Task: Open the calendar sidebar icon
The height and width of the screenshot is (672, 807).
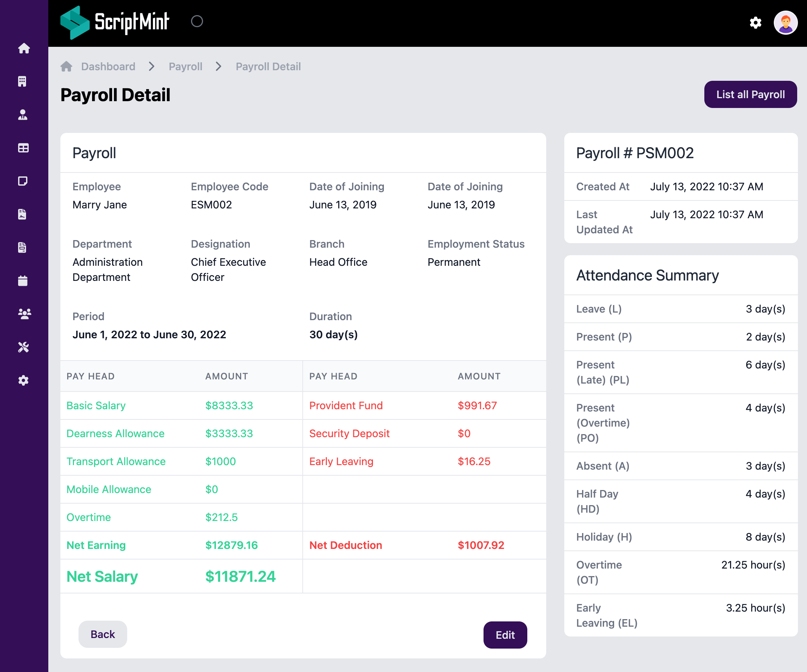Action: coord(24,281)
